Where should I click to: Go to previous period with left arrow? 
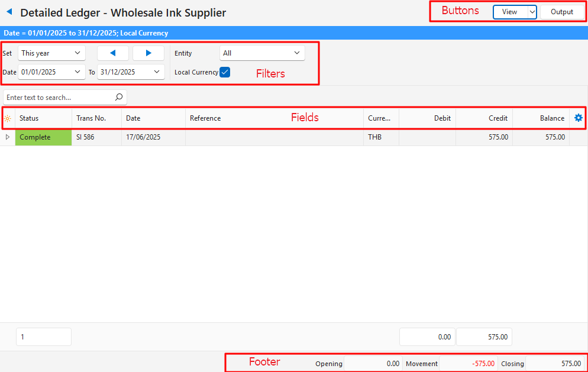click(x=112, y=53)
